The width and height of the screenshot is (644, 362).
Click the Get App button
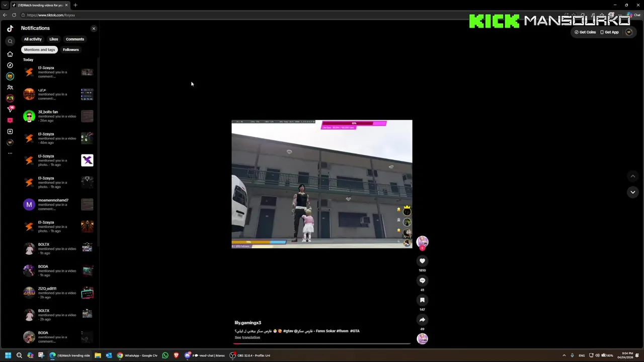click(609, 32)
